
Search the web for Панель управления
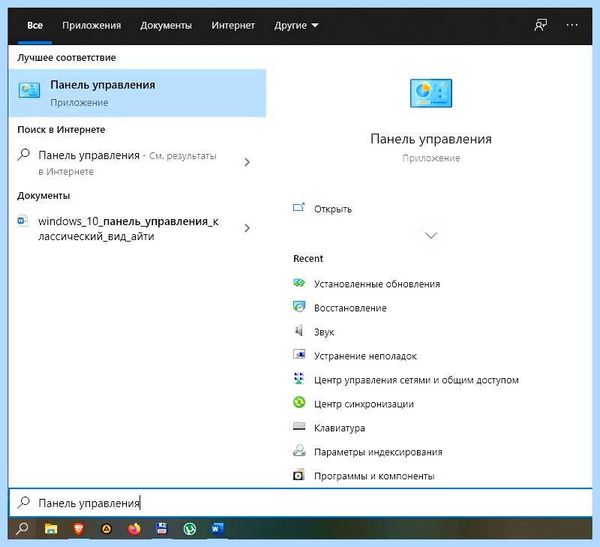(x=127, y=163)
